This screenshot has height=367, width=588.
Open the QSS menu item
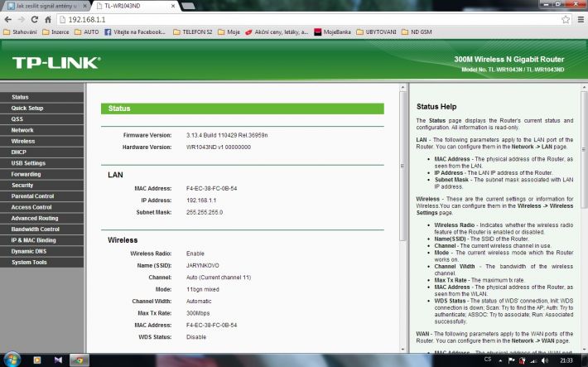(42, 119)
